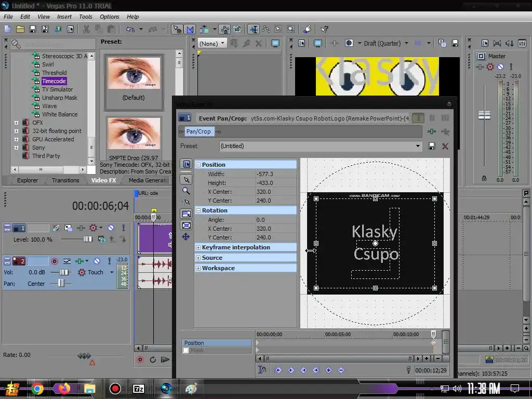The width and height of the screenshot is (532, 399).
Task: Mute audio Track 2
Action: click(x=97, y=261)
